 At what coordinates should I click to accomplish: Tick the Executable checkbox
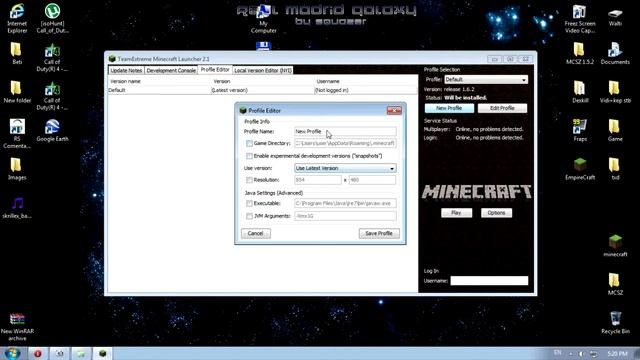[249, 203]
